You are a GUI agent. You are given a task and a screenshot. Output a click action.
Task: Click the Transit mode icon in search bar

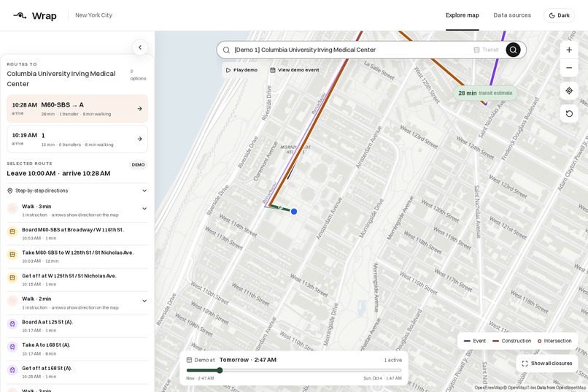click(x=476, y=50)
